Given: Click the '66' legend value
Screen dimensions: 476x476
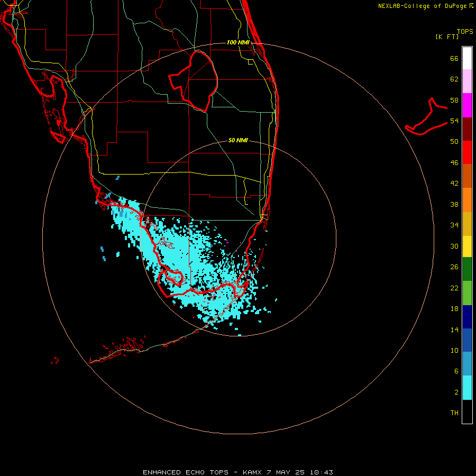Looking at the screenshot, I should tap(454, 58).
